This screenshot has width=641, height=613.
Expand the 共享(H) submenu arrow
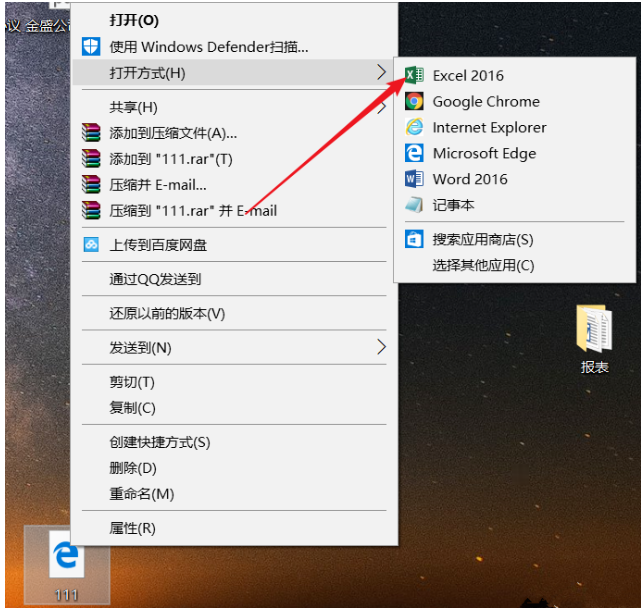coord(381,107)
